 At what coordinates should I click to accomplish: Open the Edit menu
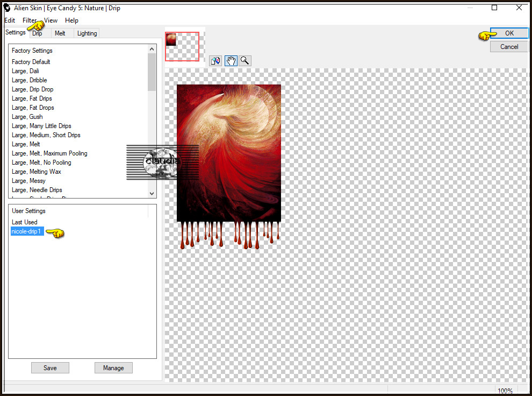[10, 20]
